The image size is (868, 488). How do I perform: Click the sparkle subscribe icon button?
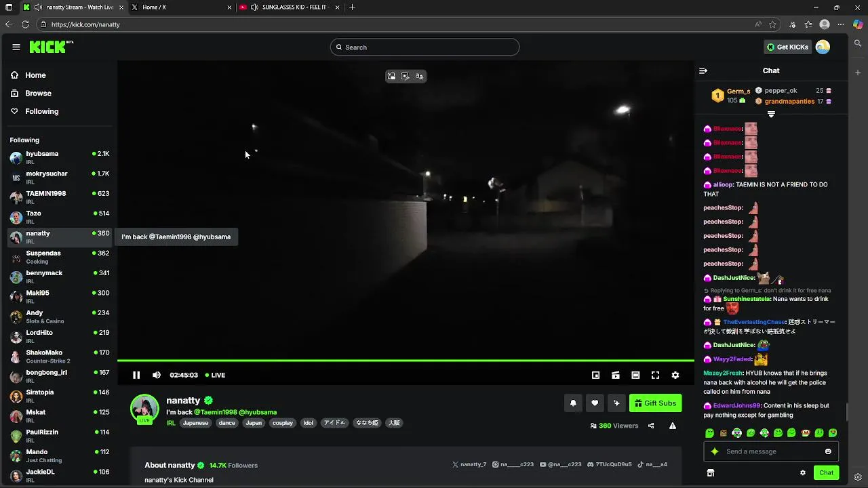pos(616,403)
